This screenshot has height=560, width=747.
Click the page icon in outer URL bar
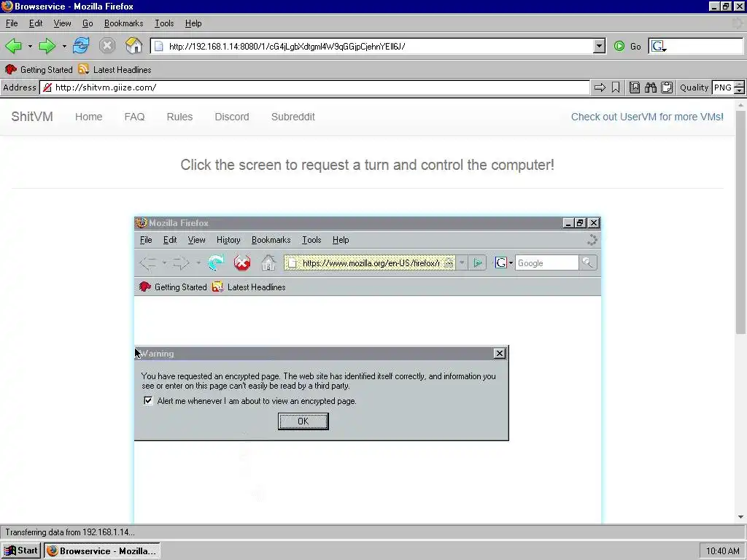point(159,46)
